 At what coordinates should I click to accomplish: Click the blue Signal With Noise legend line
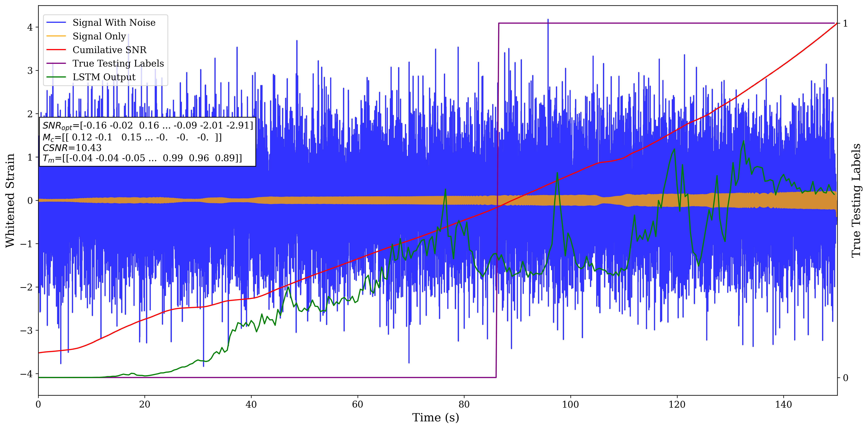(x=56, y=23)
